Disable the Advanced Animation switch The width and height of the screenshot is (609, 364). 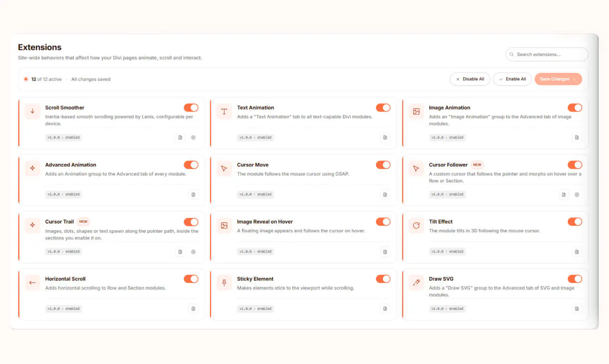[x=191, y=165]
